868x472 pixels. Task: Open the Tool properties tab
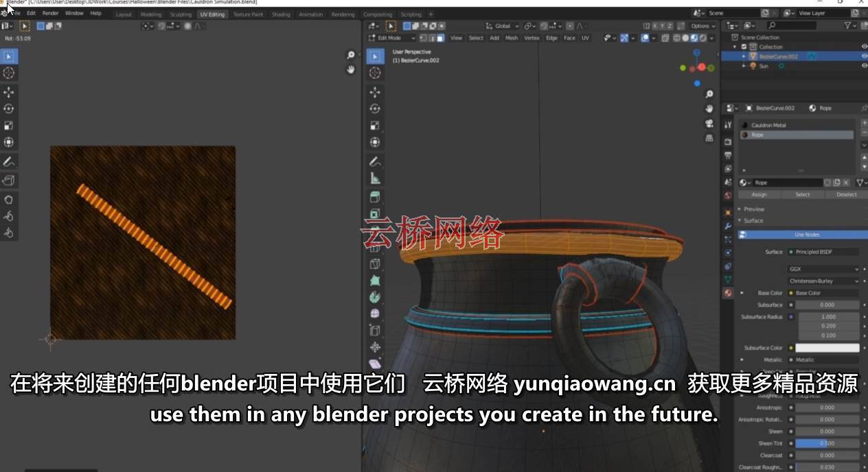[x=728, y=125]
